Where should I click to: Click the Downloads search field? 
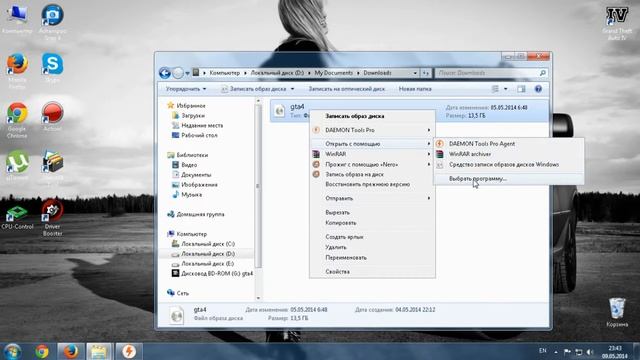[x=491, y=73]
